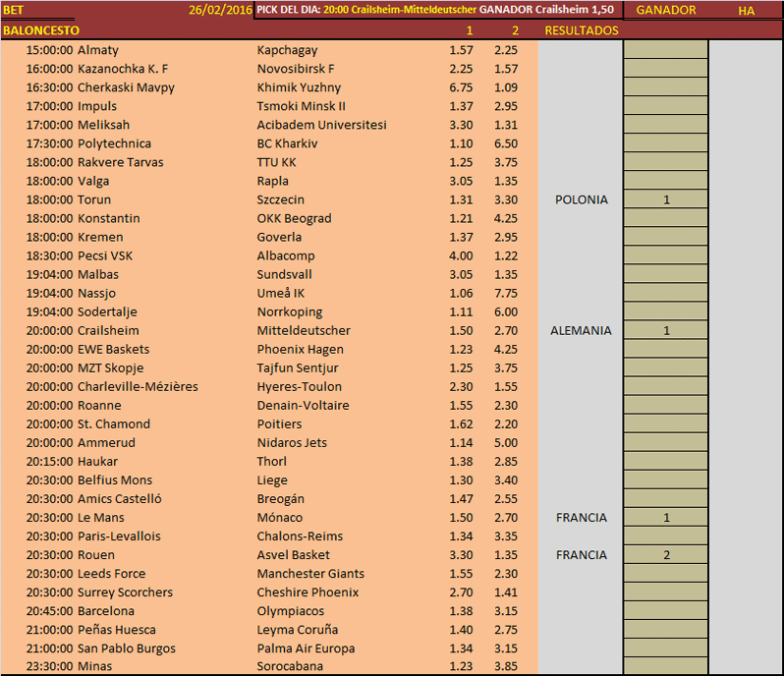Select Hyeres-Toulon cell

[299, 386]
